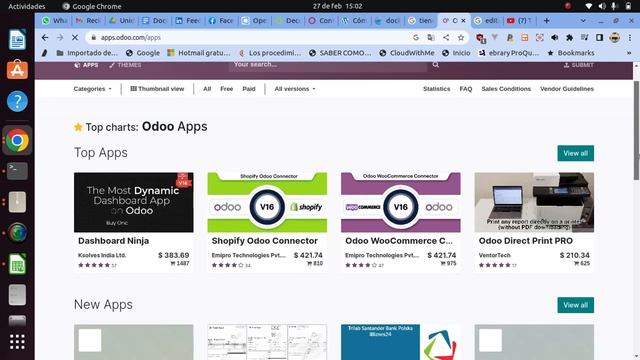Open Chrome three-dot menu
The image size is (640, 360).
[x=630, y=38]
